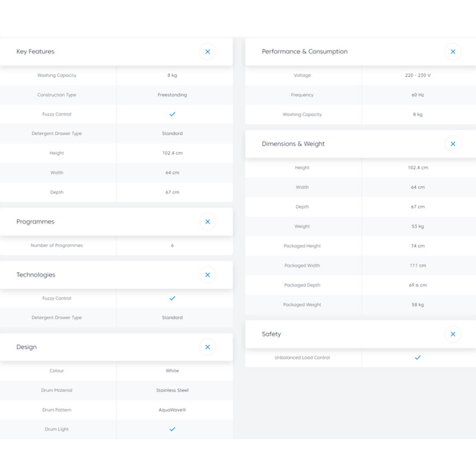Close the Safety section using its X icon
476x476 pixels.
point(453,334)
